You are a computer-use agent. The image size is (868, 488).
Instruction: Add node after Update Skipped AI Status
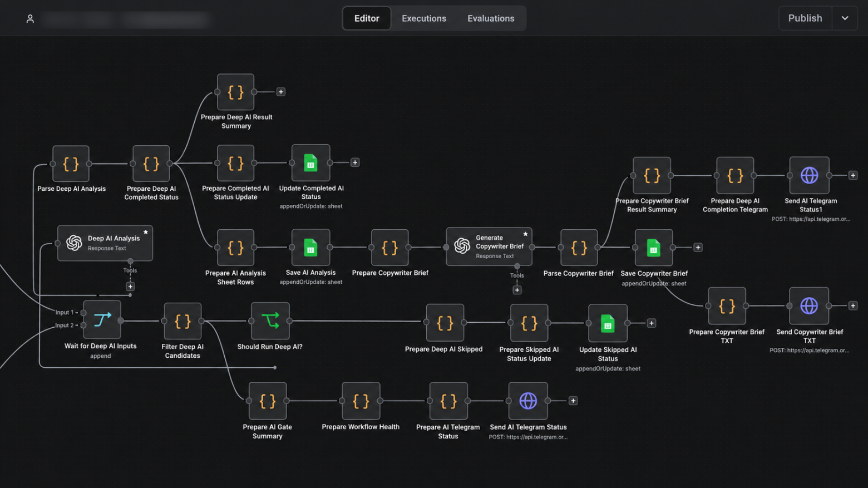pos(652,323)
